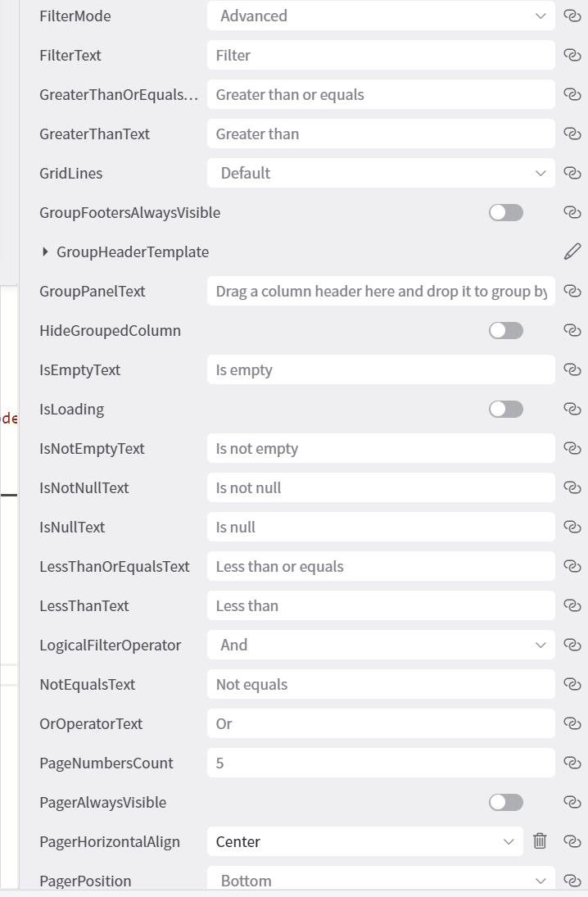The image size is (588, 897).
Task: Click into the GroupPanelText input field
Action: click(380, 291)
